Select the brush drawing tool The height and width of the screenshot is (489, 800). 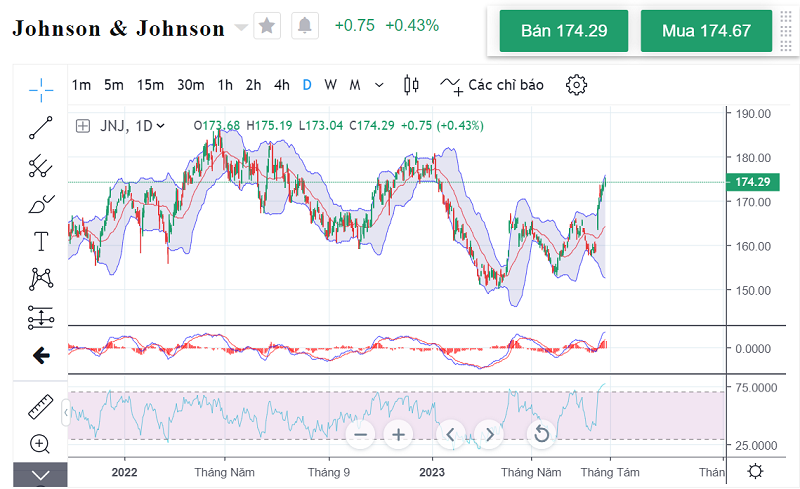click(x=41, y=204)
